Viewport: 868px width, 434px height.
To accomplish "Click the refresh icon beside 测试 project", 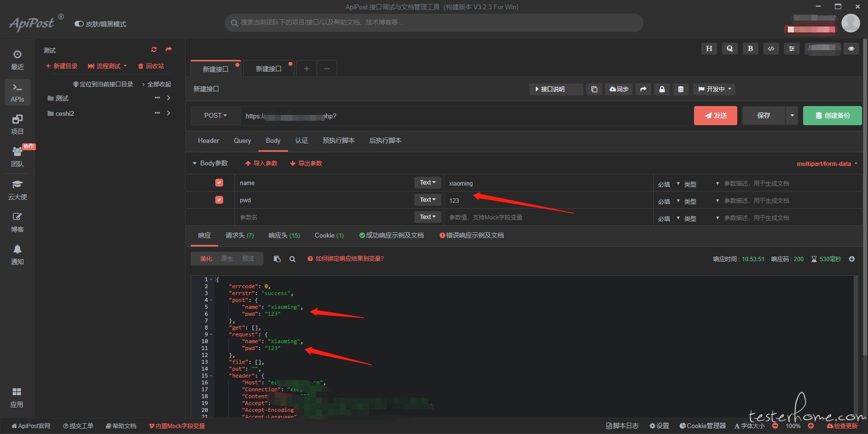I will click(x=154, y=50).
